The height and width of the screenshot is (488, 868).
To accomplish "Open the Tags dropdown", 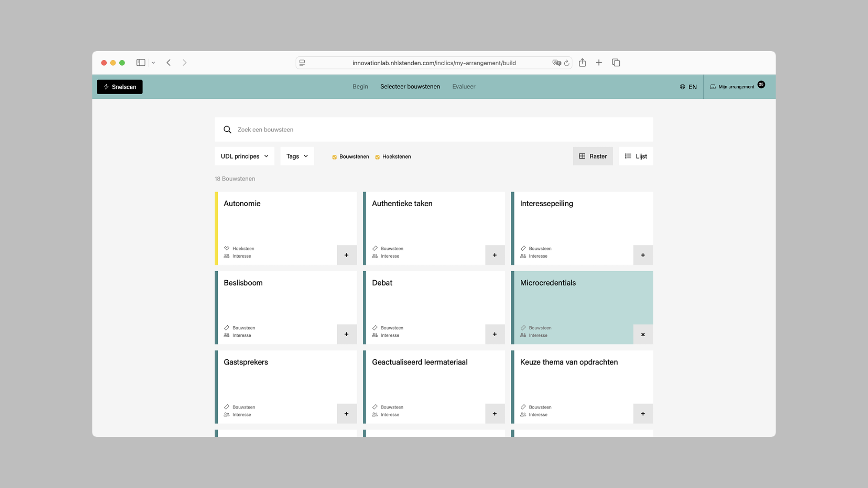I will coord(297,156).
